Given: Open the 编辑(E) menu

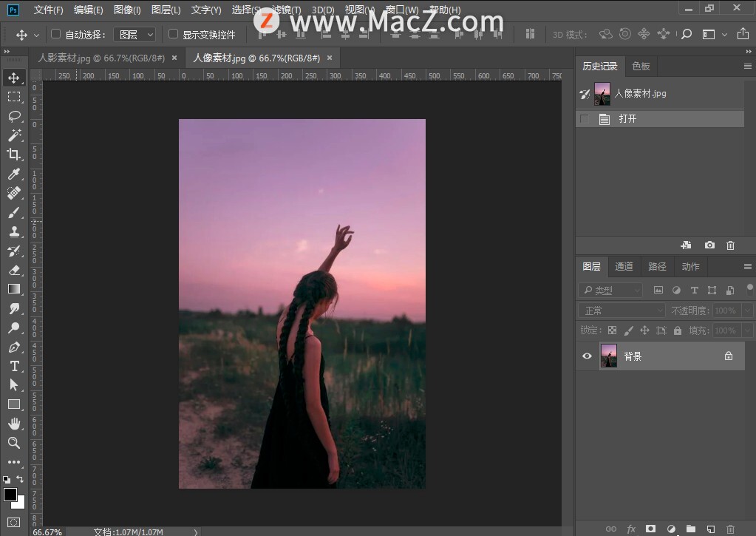Looking at the screenshot, I should coord(88,10).
